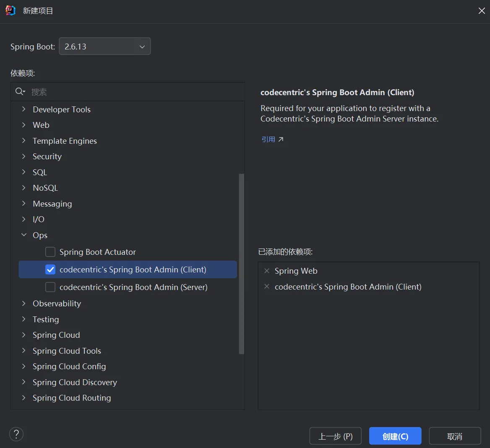490x448 pixels.
Task: Select the Spring Cloud Config tree item
Action: (69, 366)
